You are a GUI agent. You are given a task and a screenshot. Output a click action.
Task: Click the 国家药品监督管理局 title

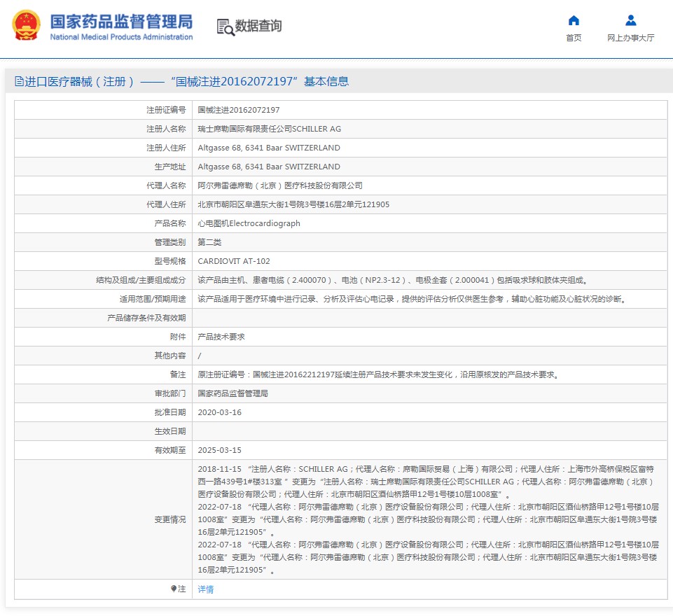coord(121,22)
